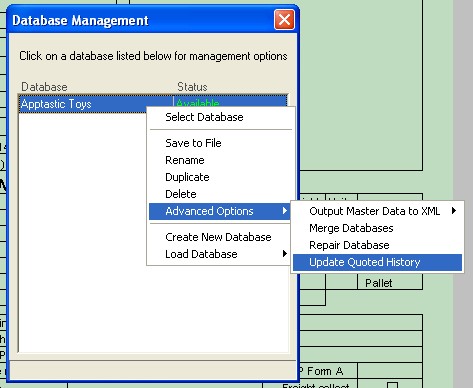This screenshot has width=473, height=388.
Task: Tick the Freight collect checkbox in background form
Action: (x=393, y=385)
